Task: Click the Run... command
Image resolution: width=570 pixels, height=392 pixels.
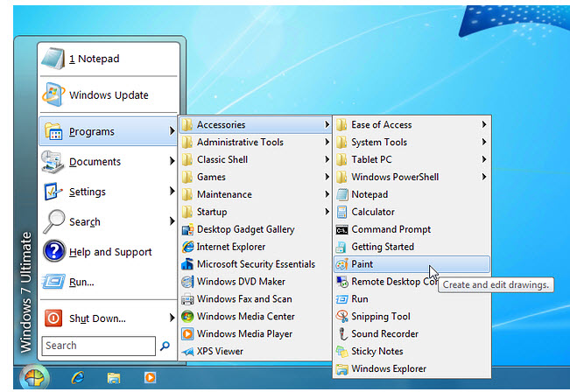Action: 81,282
